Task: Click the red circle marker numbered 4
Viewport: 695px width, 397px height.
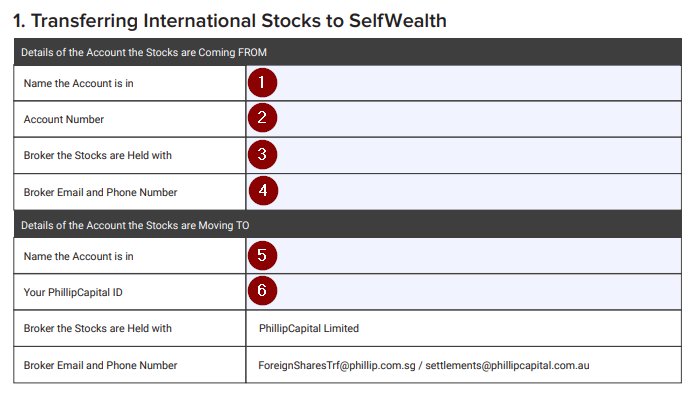Action: [x=263, y=191]
